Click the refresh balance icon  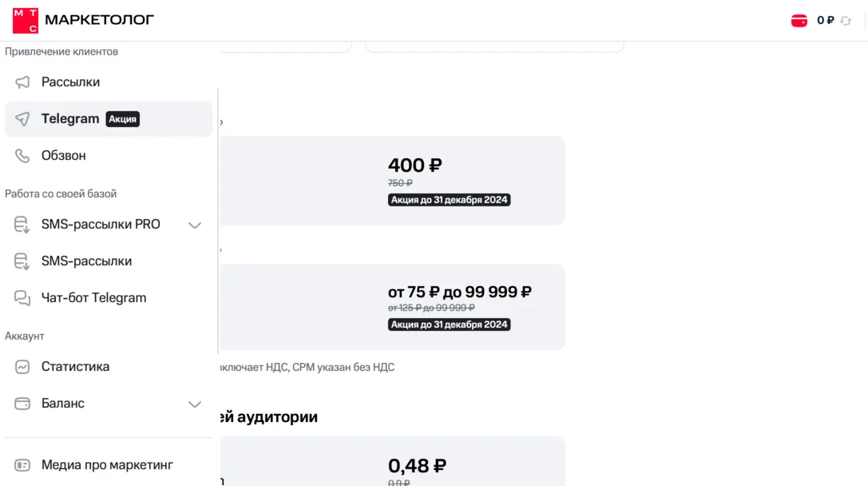tap(846, 21)
